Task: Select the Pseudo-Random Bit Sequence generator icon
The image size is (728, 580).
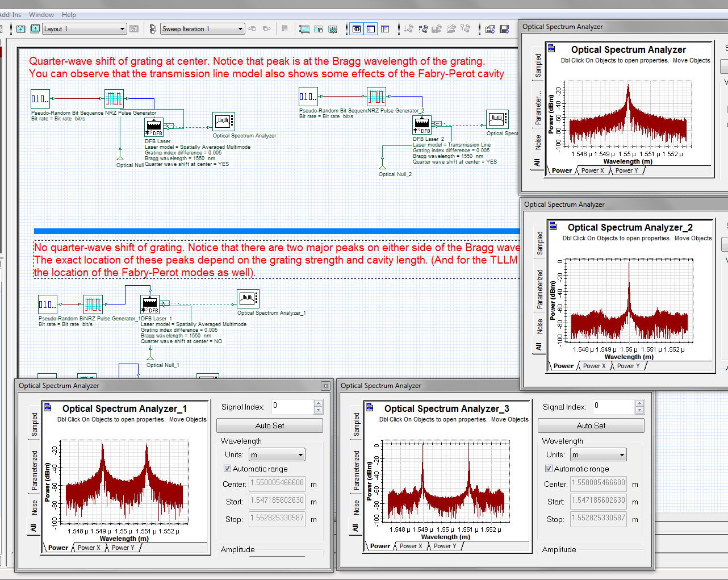Action: point(40,98)
